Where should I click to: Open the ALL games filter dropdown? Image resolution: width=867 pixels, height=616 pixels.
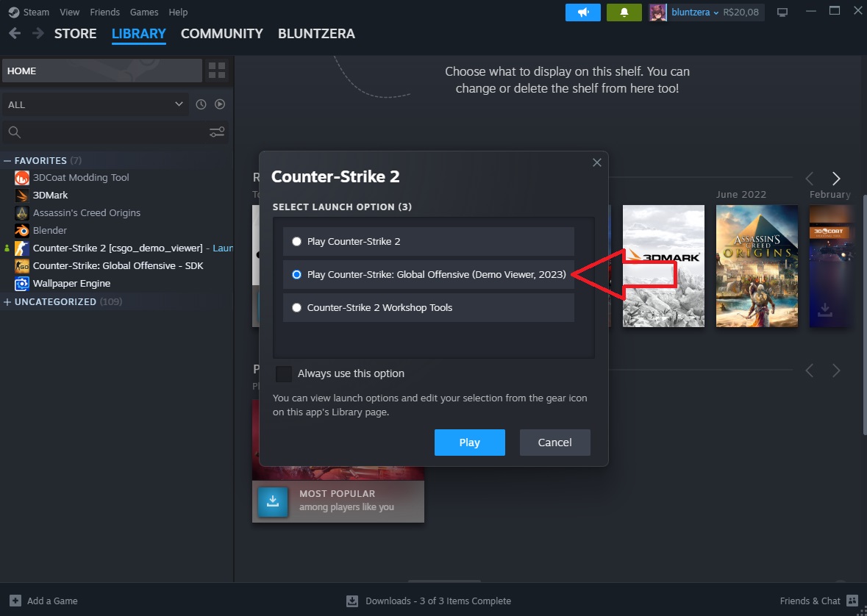[95, 104]
